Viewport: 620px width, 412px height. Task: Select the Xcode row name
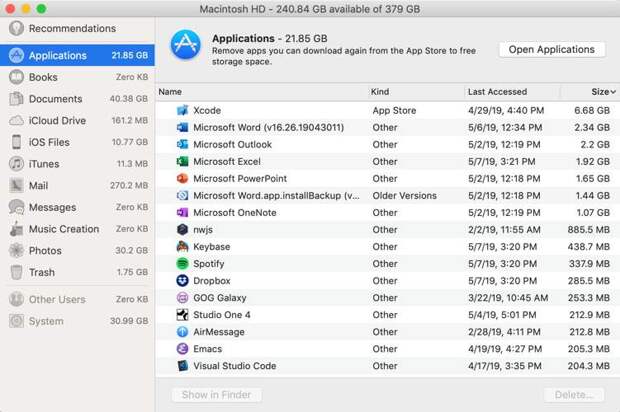[207, 110]
